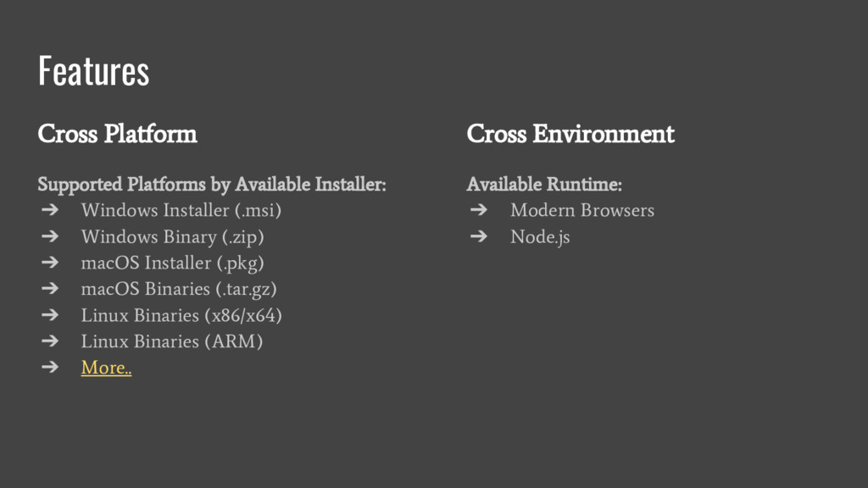This screenshot has width=868, height=488.
Task: Click the Linux Binaries (ARM) list item
Action: coord(171,341)
